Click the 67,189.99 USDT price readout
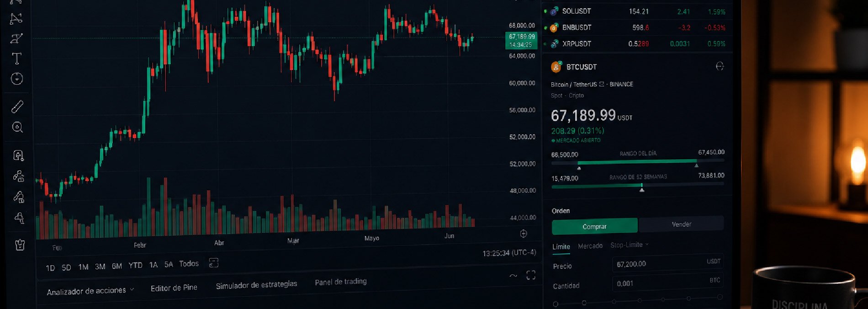Screen dimensions: 868x309 pos(592,116)
